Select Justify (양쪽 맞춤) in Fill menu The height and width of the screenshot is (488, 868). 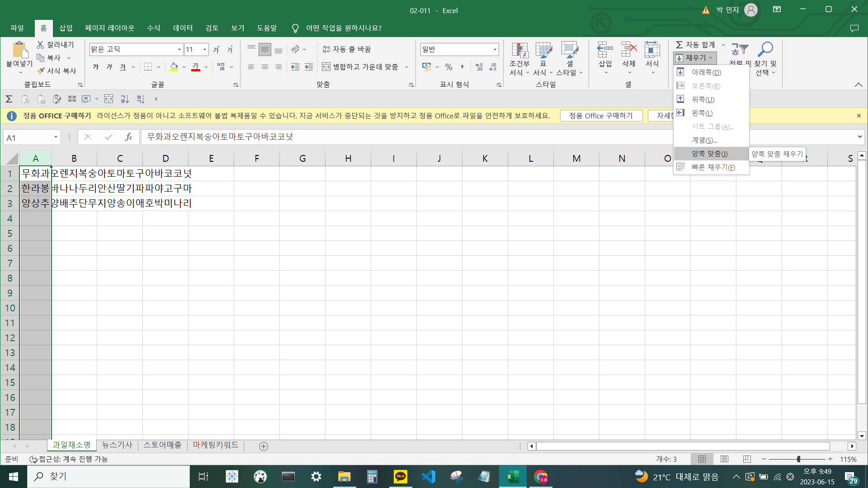[x=711, y=154]
